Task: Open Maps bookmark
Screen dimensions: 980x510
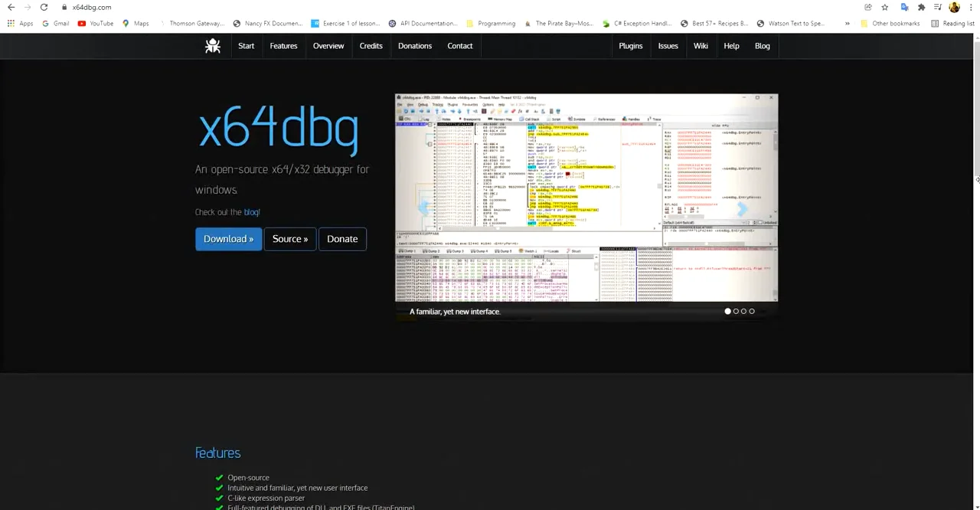Action: click(136, 24)
